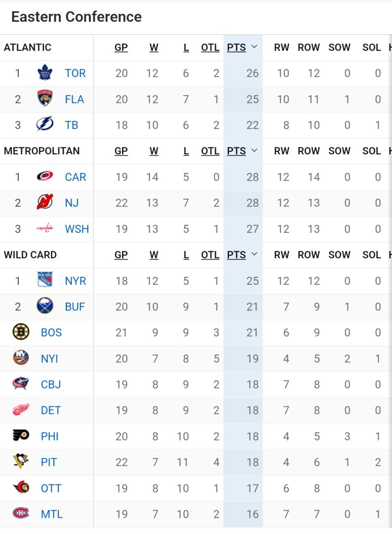
Task: Toggle PTS sort arrow in Metropolitan header
Action: click(x=254, y=151)
